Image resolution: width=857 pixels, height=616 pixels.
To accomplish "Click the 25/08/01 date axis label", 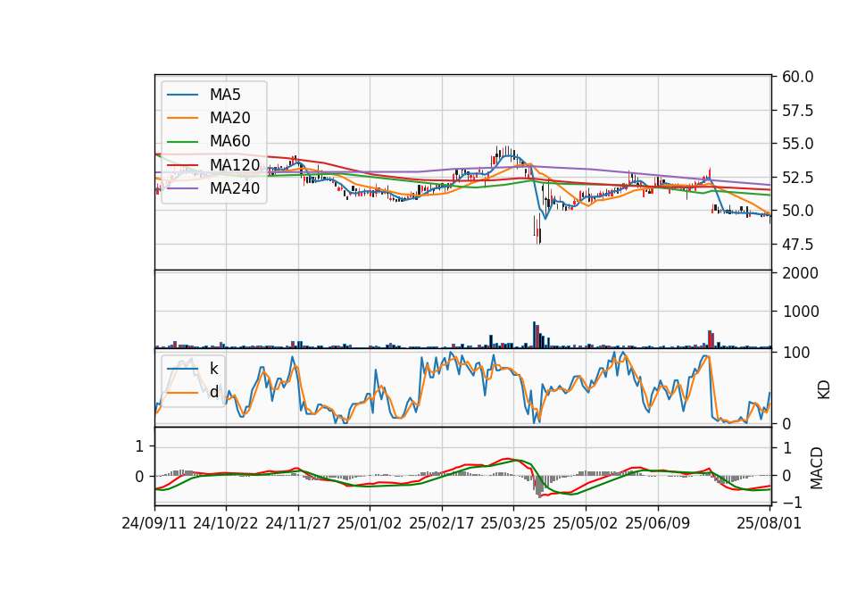I will pyautogui.click(x=769, y=523).
